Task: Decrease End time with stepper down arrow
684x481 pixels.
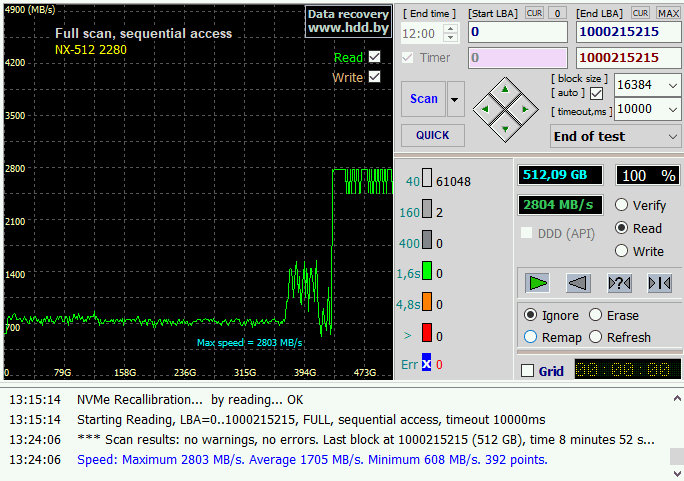Action: (451, 38)
